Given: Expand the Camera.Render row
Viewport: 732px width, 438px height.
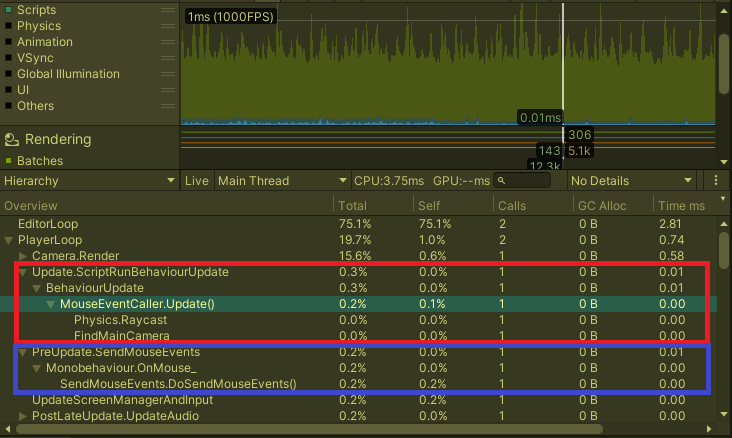Looking at the screenshot, I should [x=22, y=256].
